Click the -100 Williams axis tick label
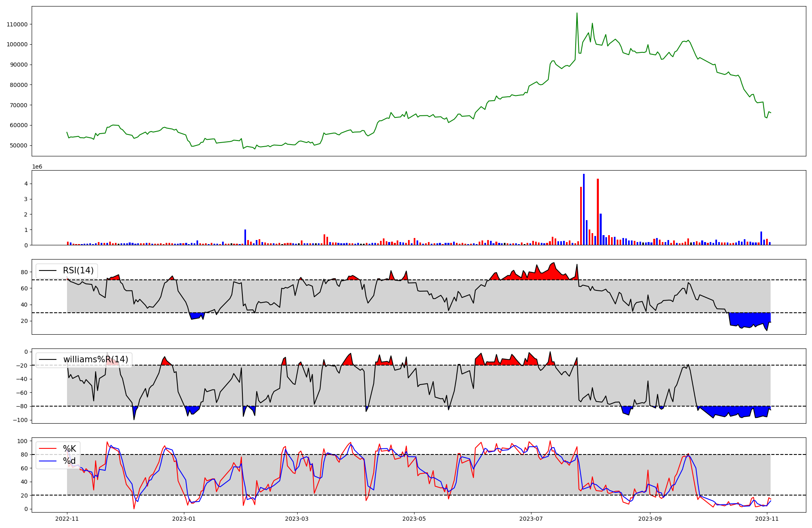The height and width of the screenshot is (528, 812). [20, 420]
